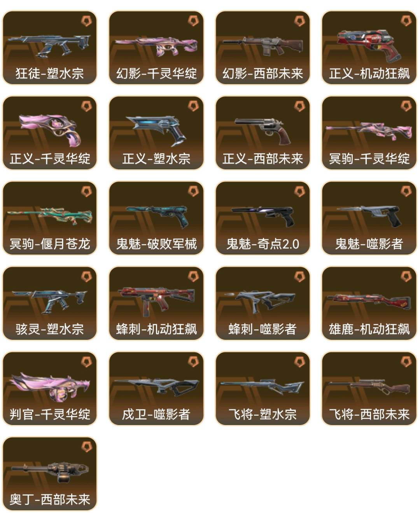Viewport: 420px width, 513px height.
Task: Pick the 奥丁-西部未来 machine gun skin
Action: [x=50, y=474]
